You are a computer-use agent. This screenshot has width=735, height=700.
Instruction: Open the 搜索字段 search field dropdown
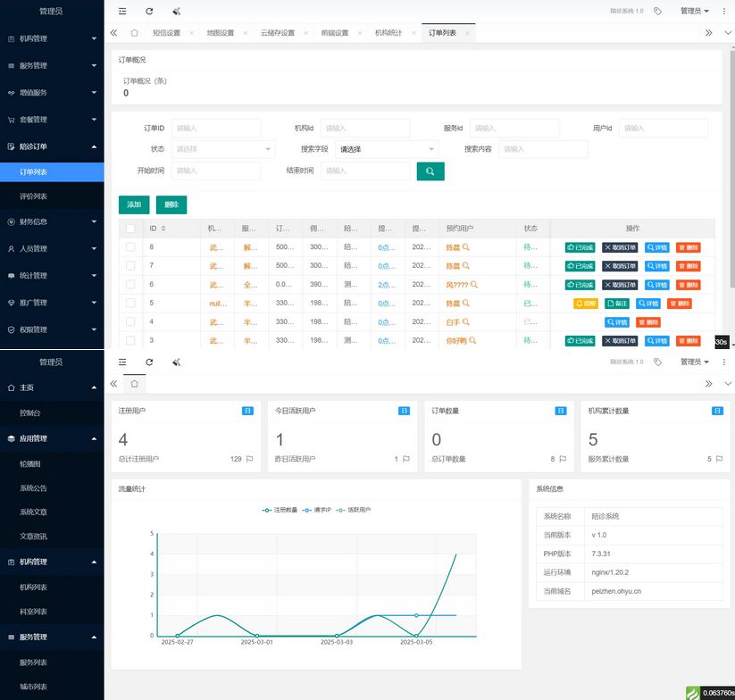pyautogui.click(x=387, y=149)
